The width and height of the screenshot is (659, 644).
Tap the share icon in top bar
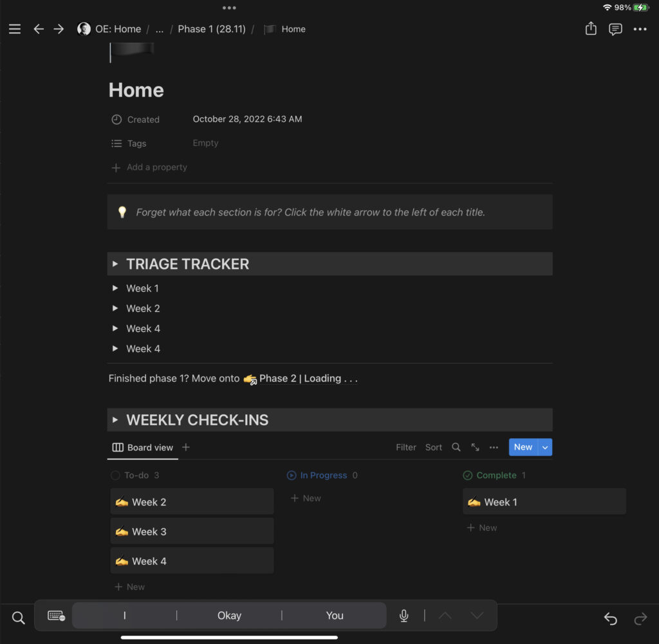pyautogui.click(x=591, y=29)
